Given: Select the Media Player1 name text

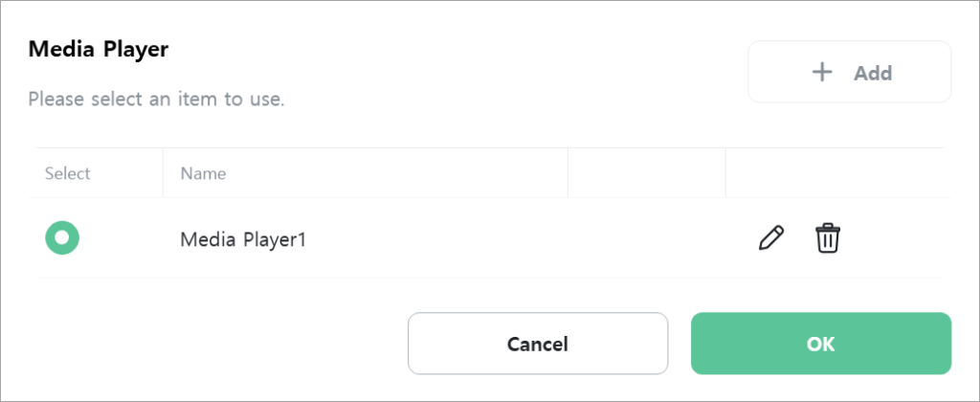Looking at the screenshot, I should [243, 239].
